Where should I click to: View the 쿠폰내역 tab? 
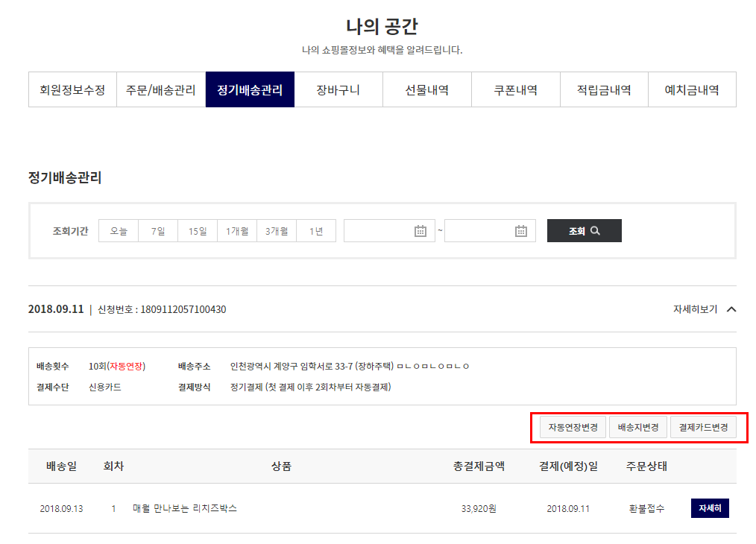click(515, 90)
